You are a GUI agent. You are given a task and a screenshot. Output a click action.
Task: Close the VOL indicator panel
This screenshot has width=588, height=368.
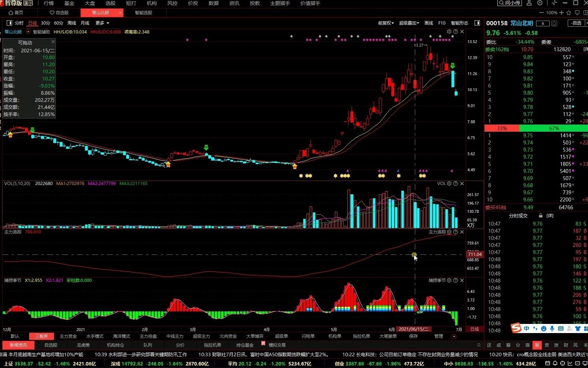462,184
